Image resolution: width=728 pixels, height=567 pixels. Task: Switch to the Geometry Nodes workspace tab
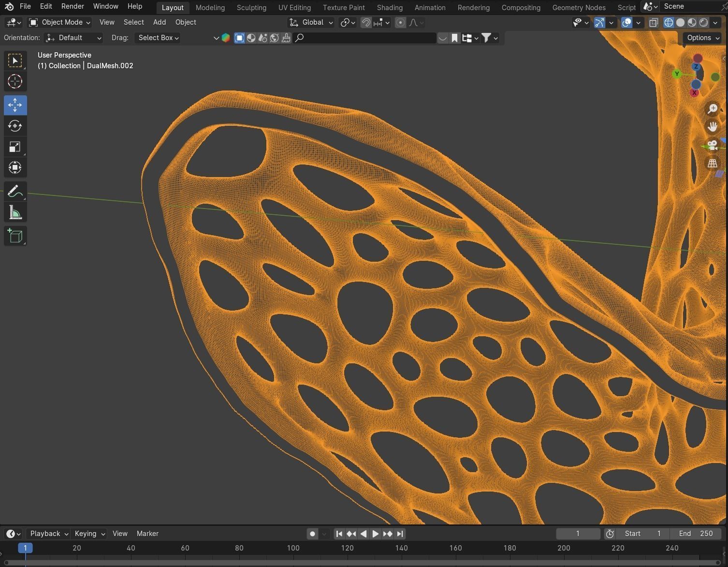[579, 7]
